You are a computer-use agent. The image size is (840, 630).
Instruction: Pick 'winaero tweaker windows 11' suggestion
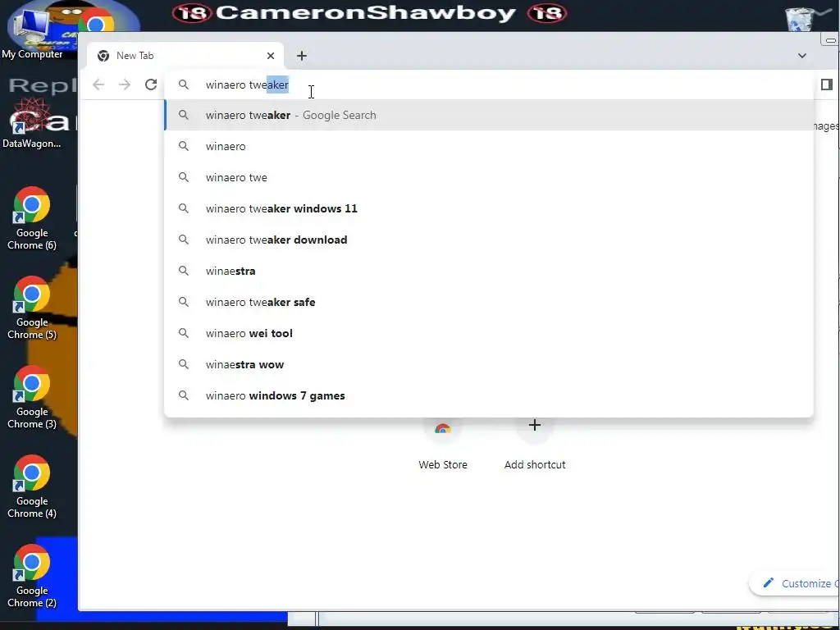[489, 208]
